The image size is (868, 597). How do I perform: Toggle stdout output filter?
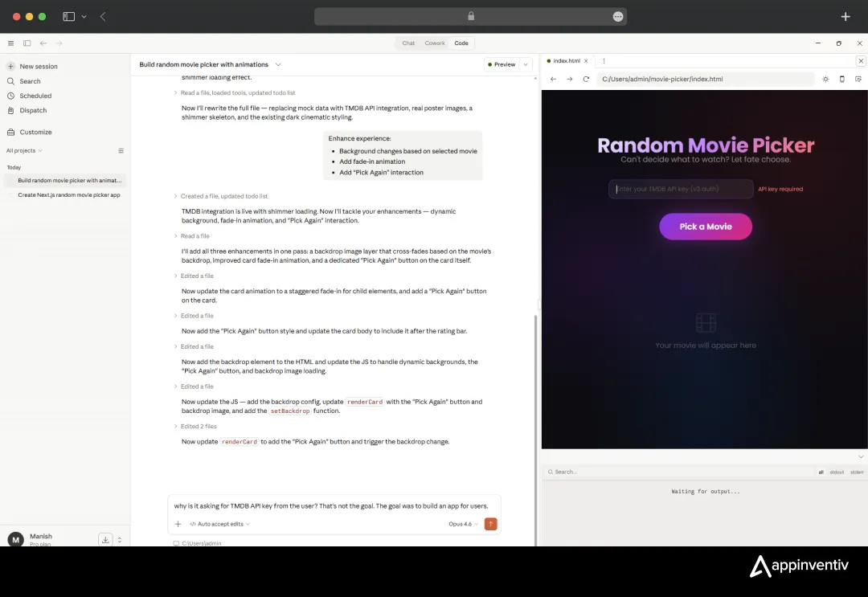pos(836,472)
